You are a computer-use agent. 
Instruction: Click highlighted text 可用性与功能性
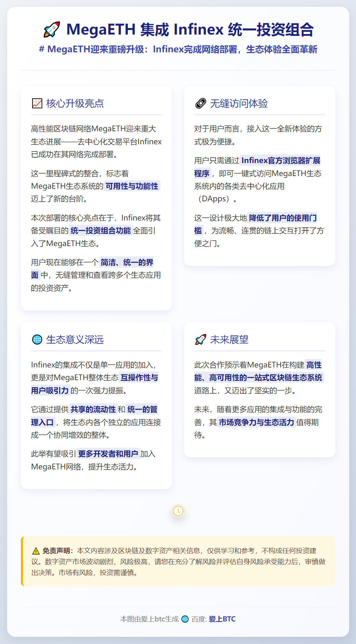point(132,186)
